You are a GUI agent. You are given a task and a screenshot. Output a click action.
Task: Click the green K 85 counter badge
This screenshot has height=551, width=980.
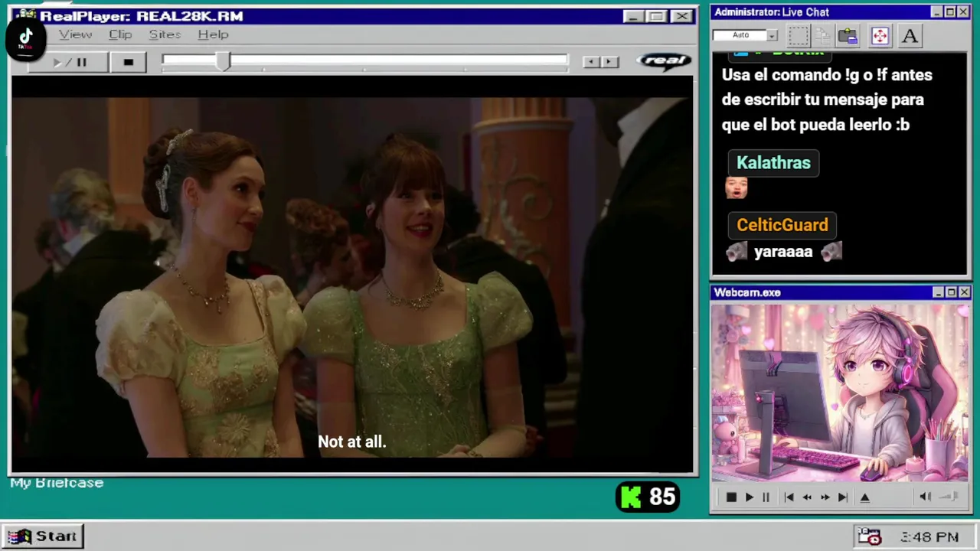648,497
